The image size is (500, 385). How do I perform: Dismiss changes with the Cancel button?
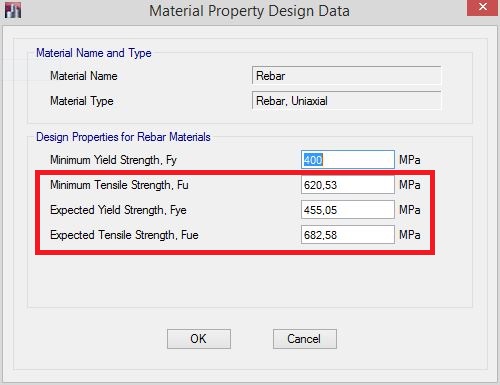click(305, 339)
